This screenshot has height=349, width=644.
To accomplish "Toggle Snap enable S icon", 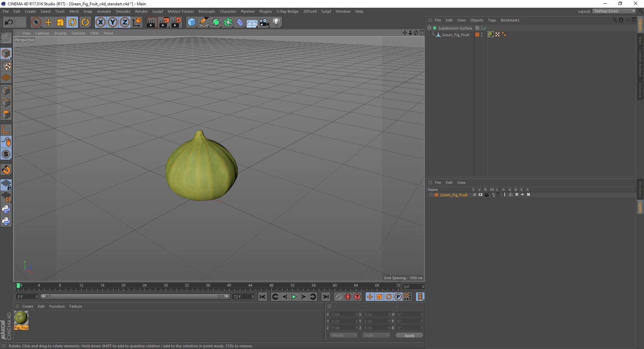I will (6, 154).
